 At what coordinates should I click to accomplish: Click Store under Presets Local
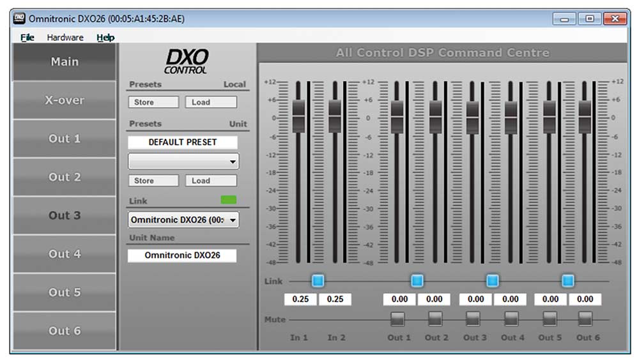click(153, 102)
